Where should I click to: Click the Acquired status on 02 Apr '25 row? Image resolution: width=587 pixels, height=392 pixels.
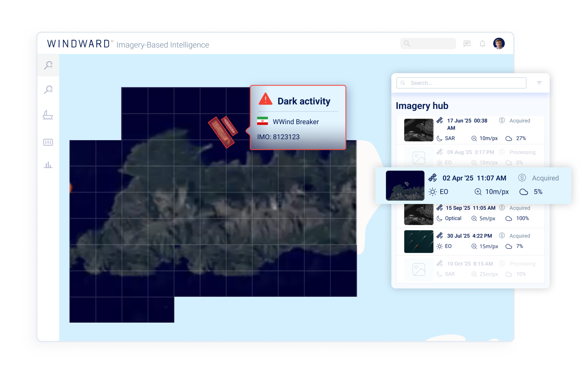pyautogui.click(x=545, y=178)
